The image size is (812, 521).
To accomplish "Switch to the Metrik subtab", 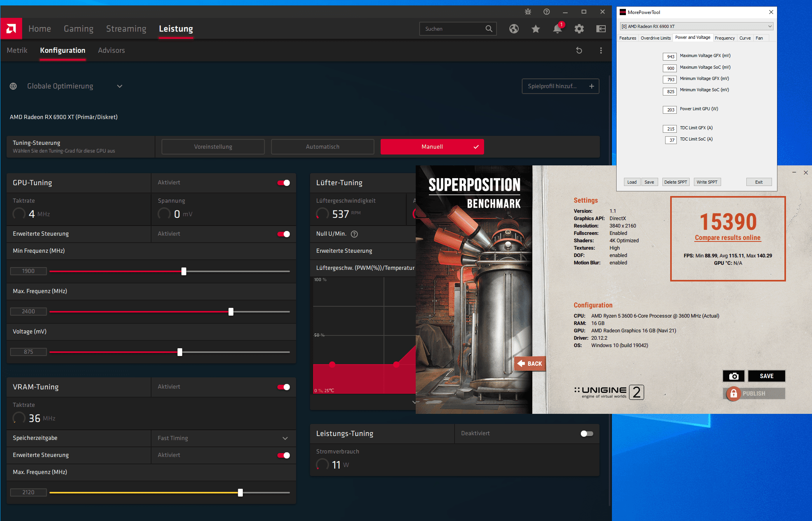I will [17, 50].
